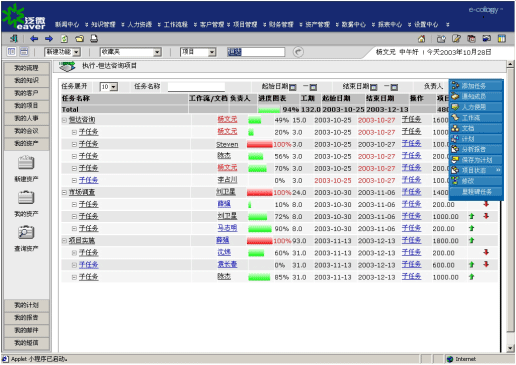Viewport: 516px width, 365px height.
Task: Open 我的流程 in the left sidebar
Action: (x=26, y=68)
